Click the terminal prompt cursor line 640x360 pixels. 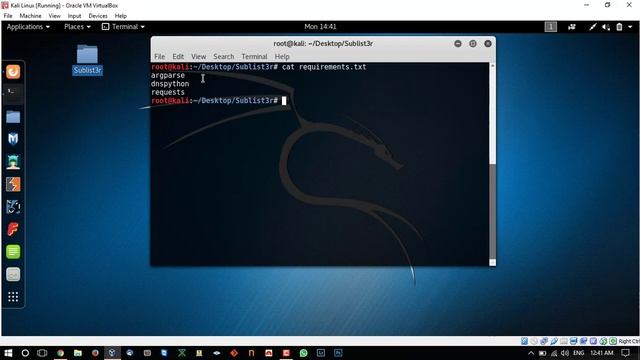(219, 100)
